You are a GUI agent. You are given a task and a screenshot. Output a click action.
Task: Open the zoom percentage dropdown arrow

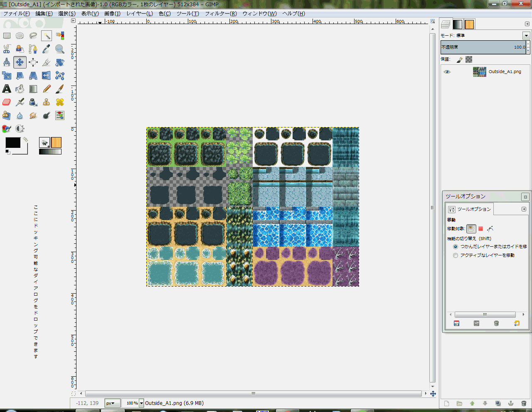coord(141,403)
